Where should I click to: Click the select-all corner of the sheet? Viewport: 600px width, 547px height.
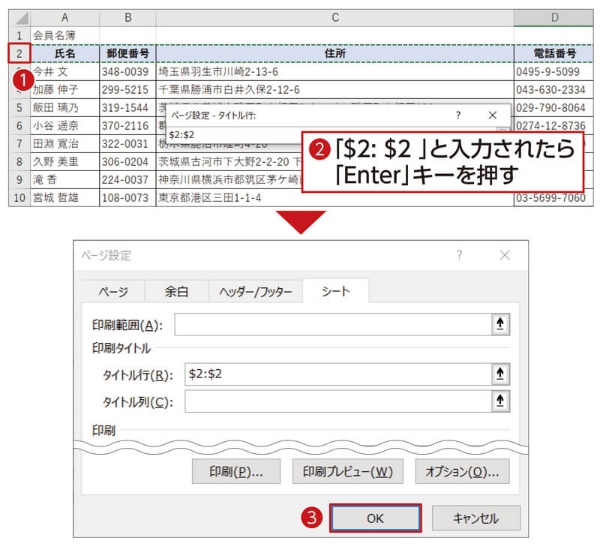[20, 18]
